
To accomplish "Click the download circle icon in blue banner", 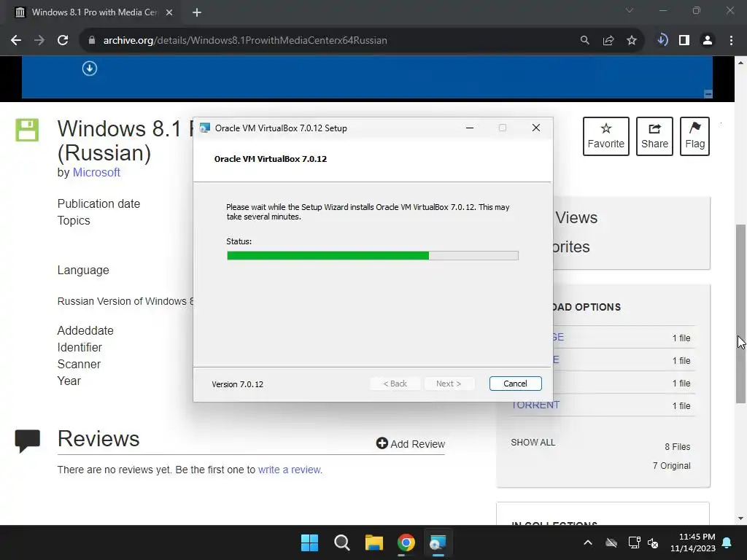I will (90, 69).
